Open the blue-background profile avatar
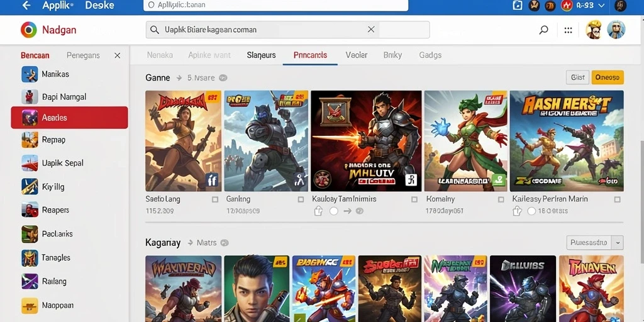 pos(616,30)
